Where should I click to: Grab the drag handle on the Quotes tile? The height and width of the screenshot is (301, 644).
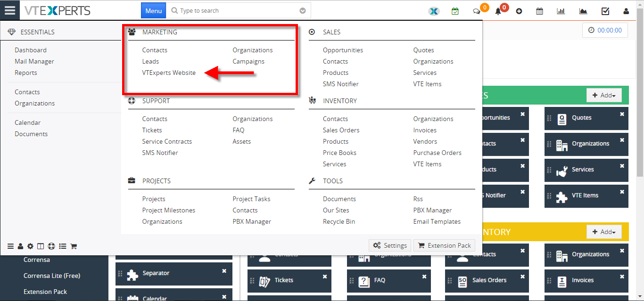point(549,118)
